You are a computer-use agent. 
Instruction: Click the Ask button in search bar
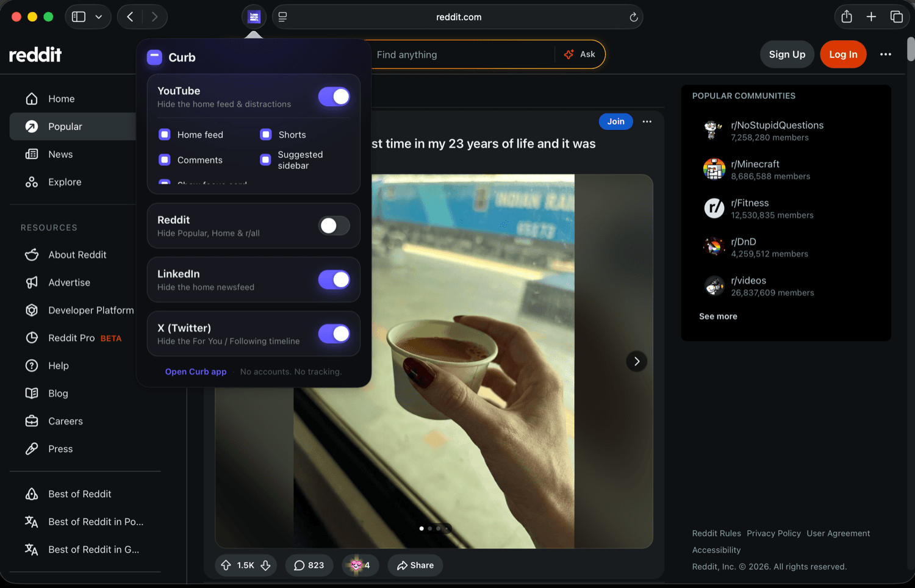580,54
